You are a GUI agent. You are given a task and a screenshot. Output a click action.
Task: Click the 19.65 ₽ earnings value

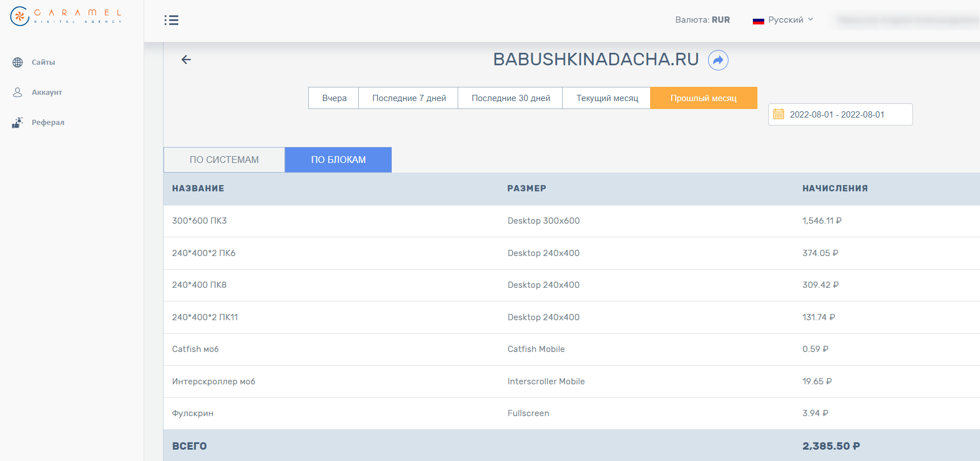click(x=817, y=382)
